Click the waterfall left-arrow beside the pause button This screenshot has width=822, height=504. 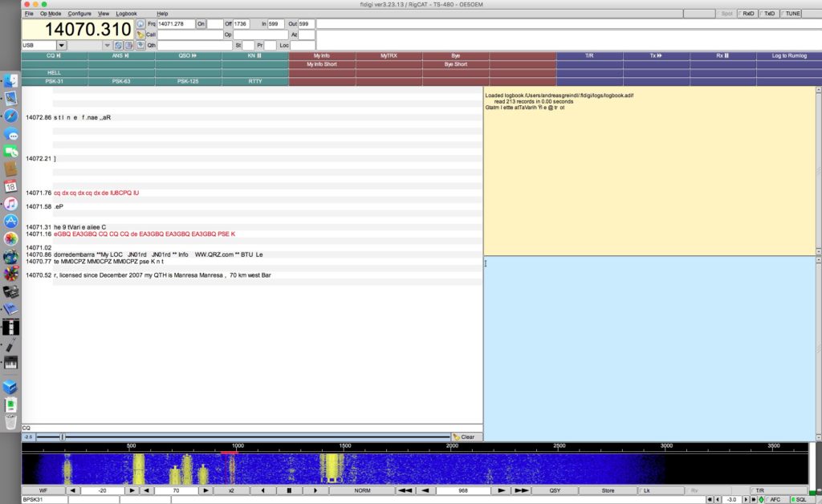point(262,491)
